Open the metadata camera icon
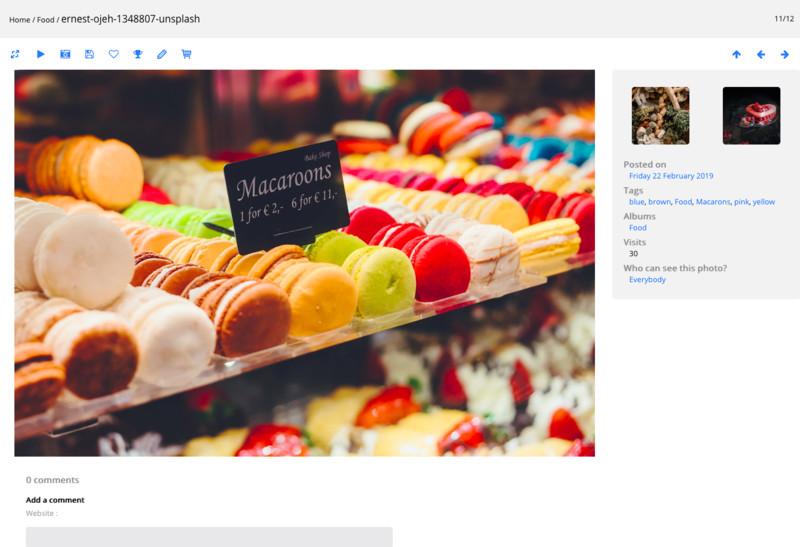The height and width of the screenshot is (547, 800). [65, 54]
